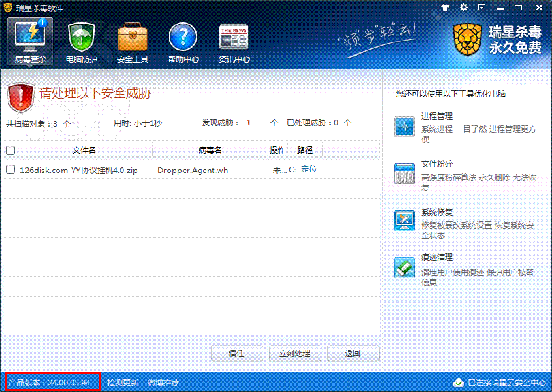The height and width of the screenshot is (392, 552).
Task: Check the 126disk.com_YY协议挂机4.0.zip row checkbox
Action: click(10, 169)
